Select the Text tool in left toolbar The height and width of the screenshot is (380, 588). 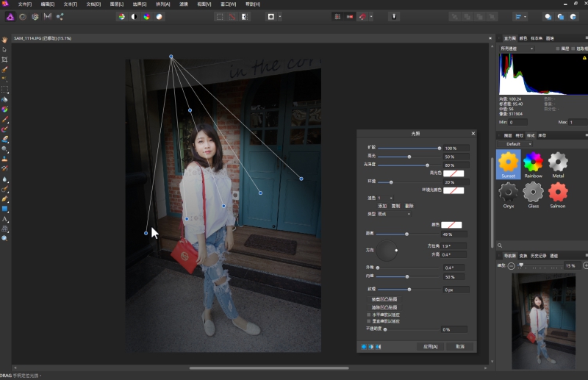[x=4, y=219]
